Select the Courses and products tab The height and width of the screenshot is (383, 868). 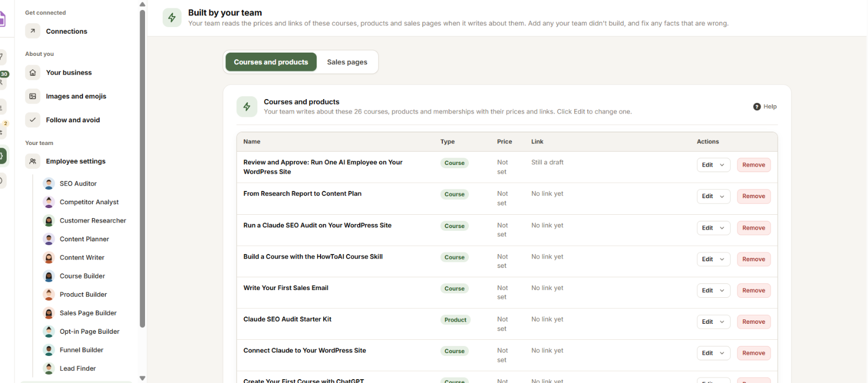coord(271,62)
